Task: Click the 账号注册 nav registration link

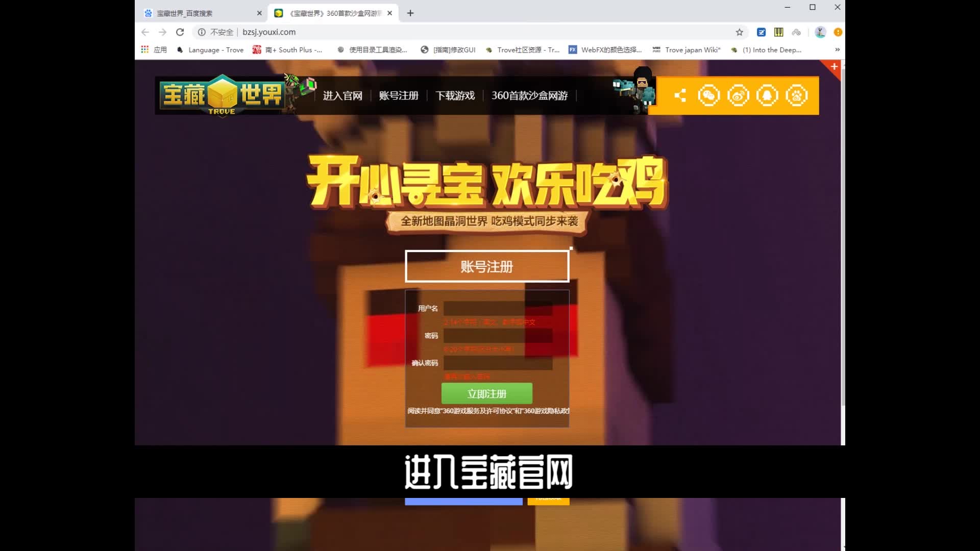Action: coord(398,95)
